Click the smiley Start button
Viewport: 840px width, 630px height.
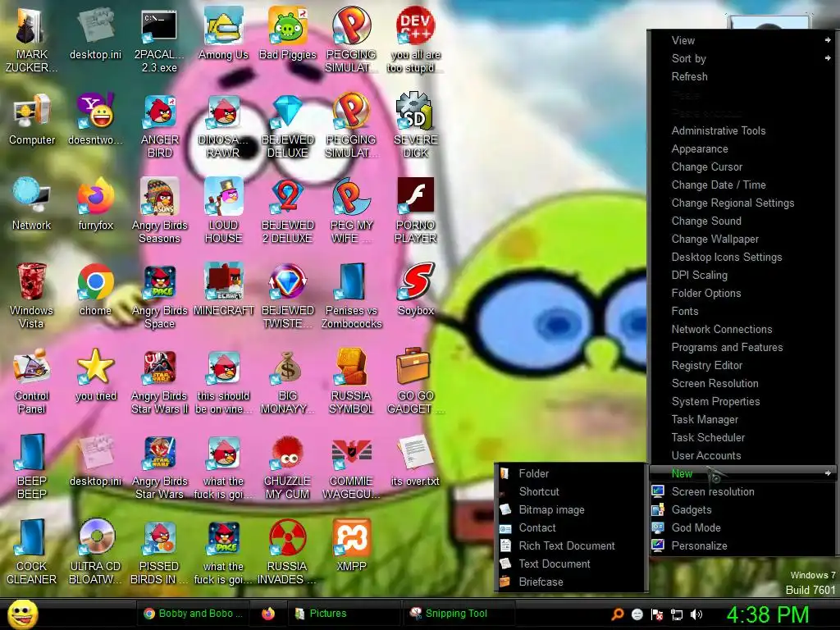coord(22,614)
